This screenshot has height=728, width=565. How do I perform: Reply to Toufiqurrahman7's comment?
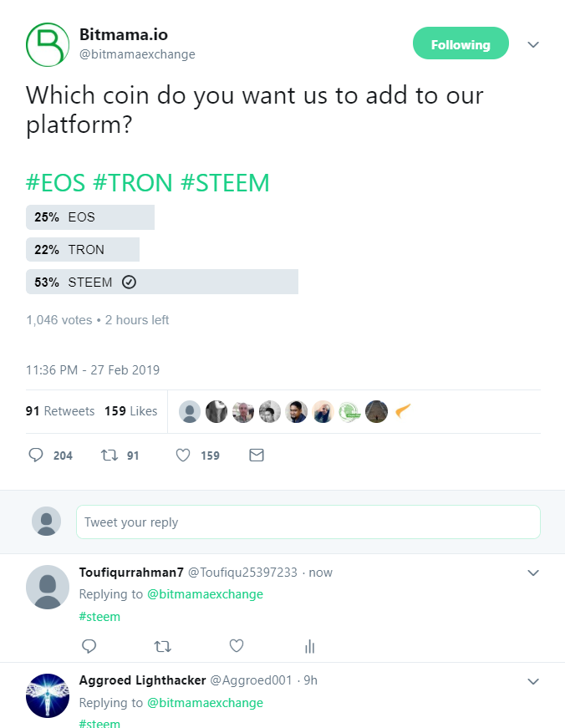tap(89, 646)
